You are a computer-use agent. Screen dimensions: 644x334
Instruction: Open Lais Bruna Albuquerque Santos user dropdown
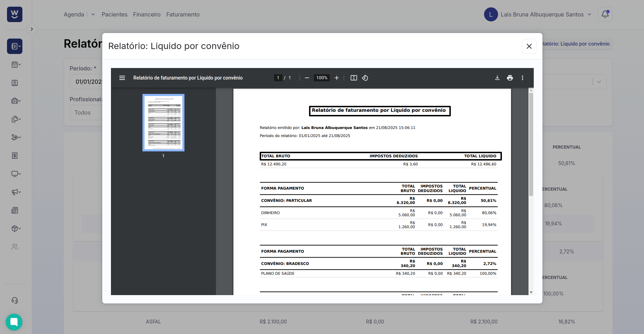point(546,14)
